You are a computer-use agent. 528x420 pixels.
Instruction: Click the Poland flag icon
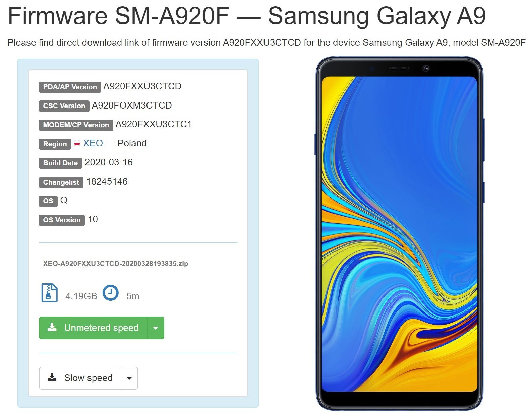[77, 143]
